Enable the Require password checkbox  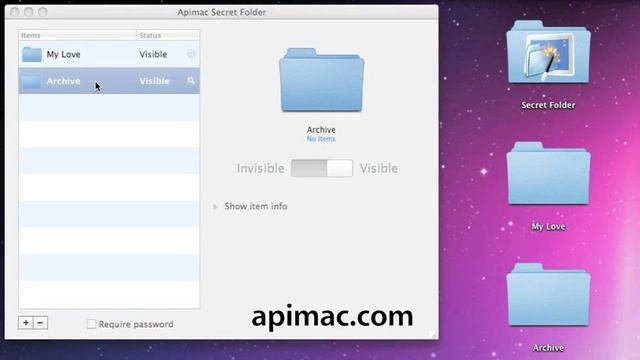[x=91, y=324]
